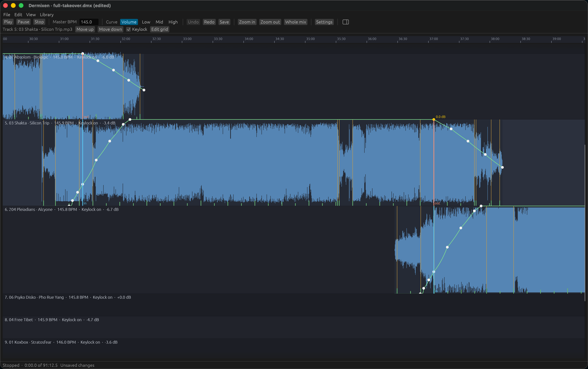Click the 'Unsaved changes' status text

coord(77,365)
